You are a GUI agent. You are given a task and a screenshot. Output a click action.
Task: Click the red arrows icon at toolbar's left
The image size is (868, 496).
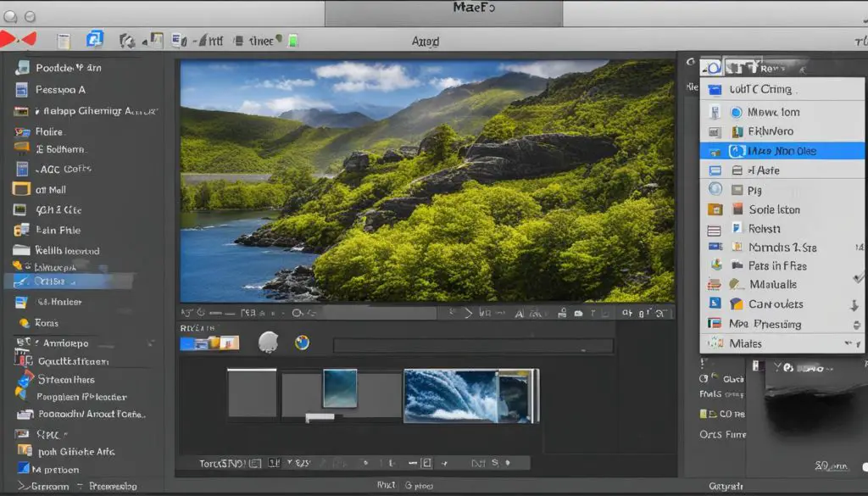(x=18, y=39)
